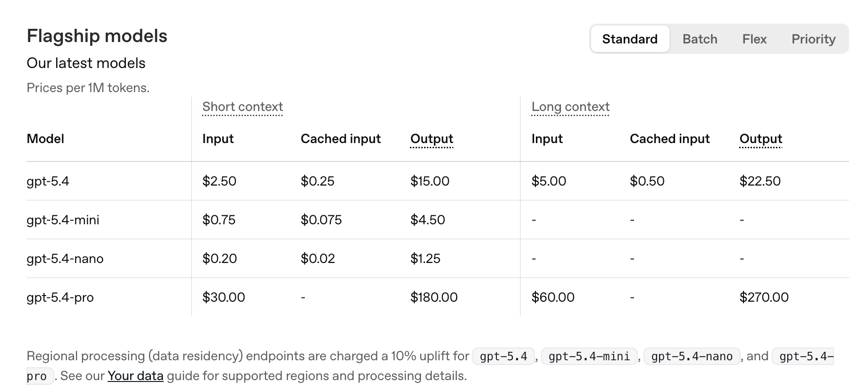Click the gpt-5.4 model row name
The height and width of the screenshot is (390, 868).
click(x=48, y=181)
